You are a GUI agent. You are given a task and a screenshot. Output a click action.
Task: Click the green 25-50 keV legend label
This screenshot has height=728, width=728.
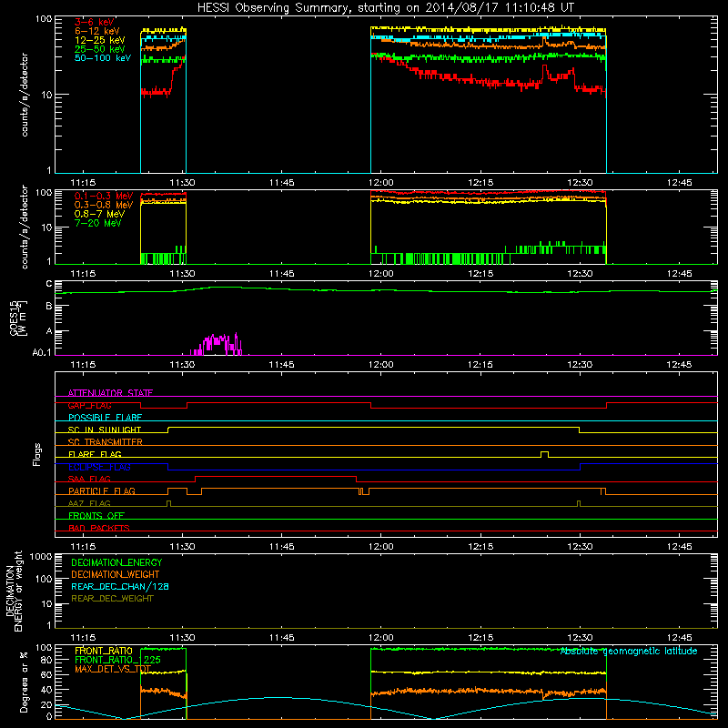pos(100,49)
